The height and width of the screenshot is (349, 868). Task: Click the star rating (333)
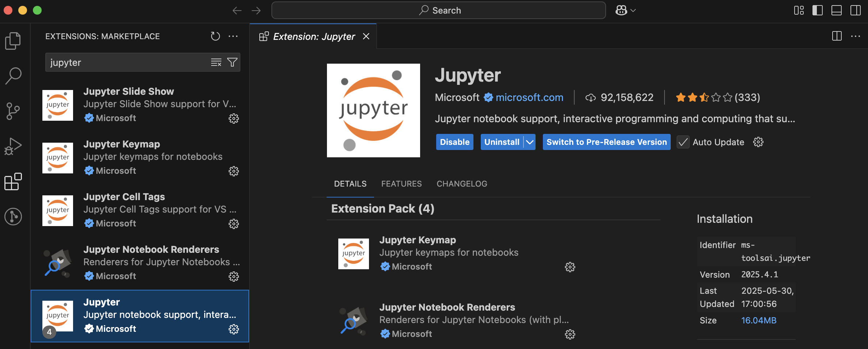717,97
